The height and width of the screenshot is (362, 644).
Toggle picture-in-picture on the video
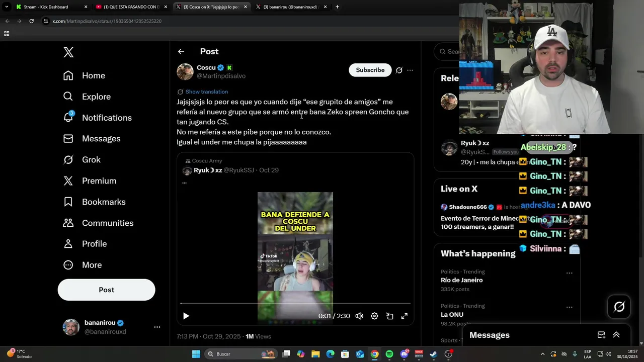point(389,316)
